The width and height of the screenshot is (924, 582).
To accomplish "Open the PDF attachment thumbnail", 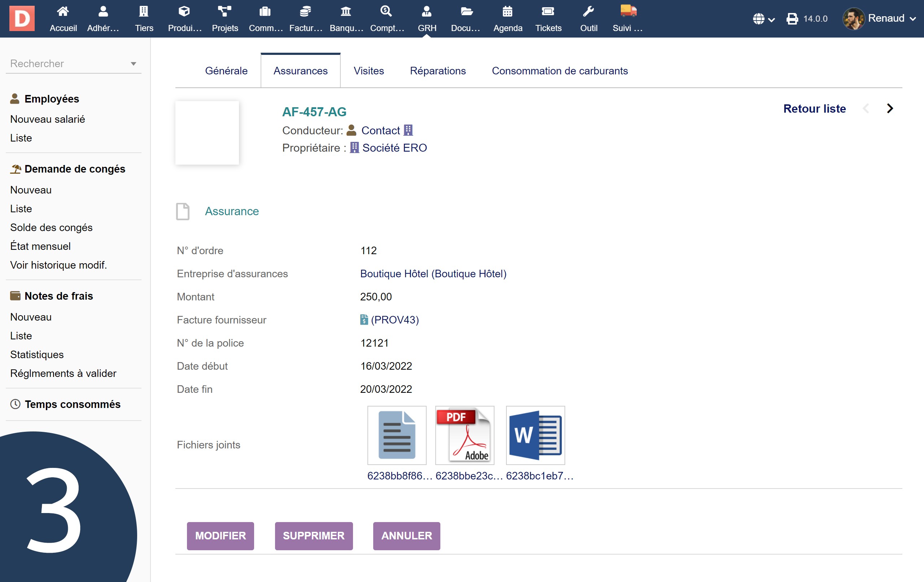I will pyautogui.click(x=465, y=435).
